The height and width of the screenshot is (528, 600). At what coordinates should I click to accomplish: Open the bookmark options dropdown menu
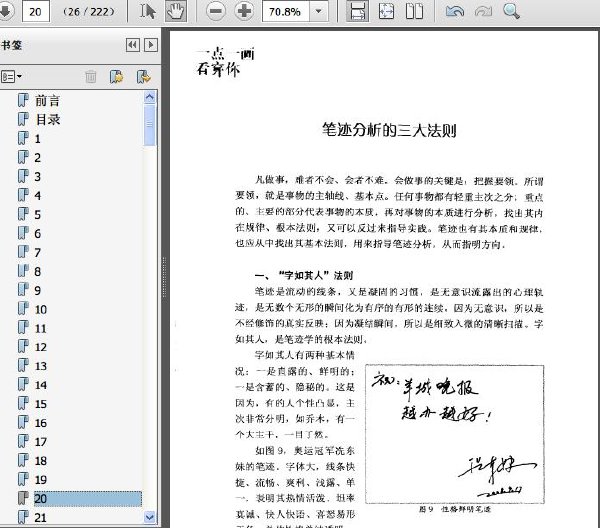11,77
